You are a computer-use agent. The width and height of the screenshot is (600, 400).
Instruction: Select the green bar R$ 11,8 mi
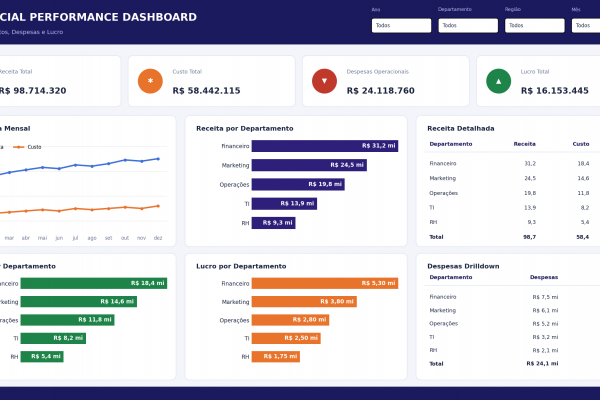coord(67,320)
